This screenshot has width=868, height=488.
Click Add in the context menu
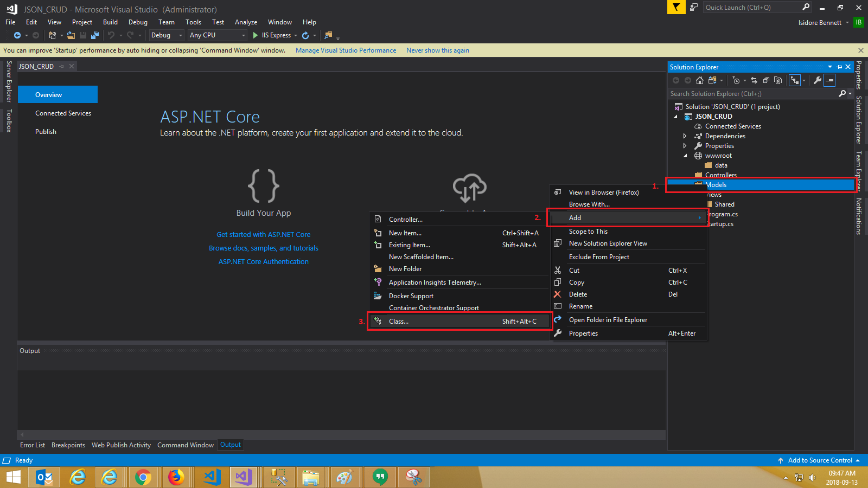(x=628, y=218)
